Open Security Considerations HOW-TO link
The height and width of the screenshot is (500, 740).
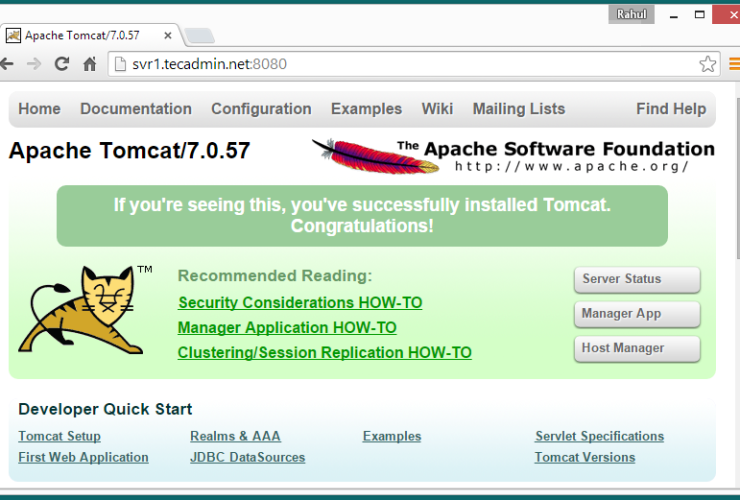coord(300,303)
